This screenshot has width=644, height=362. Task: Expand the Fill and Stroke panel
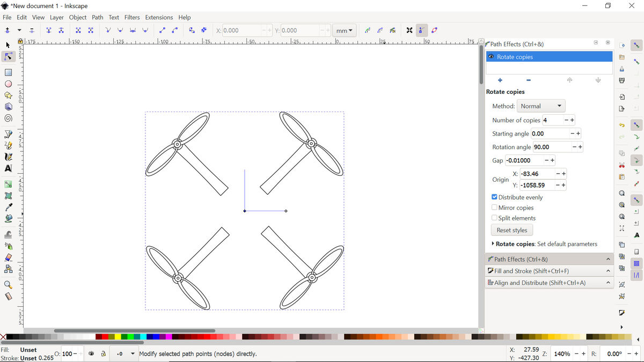click(549, 271)
